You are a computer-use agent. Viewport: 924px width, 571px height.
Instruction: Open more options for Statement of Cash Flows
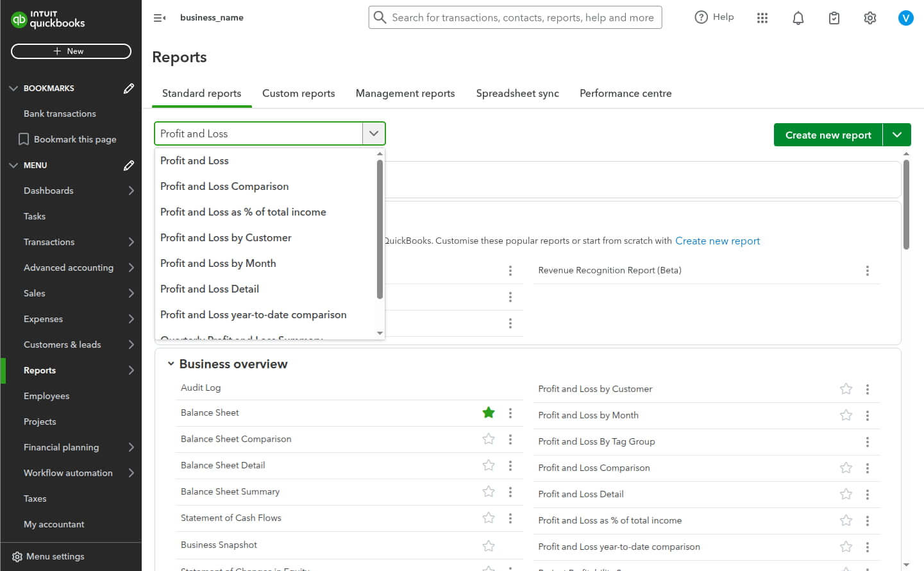pos(510,518)
